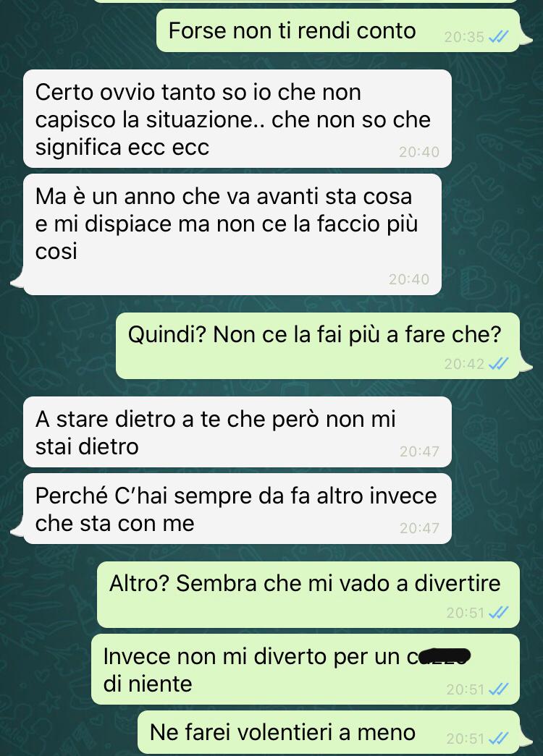This screenshot has width=543, height=756.
Task: Select the 'Ne farei volentieri a meno' message
Action: 329,733
